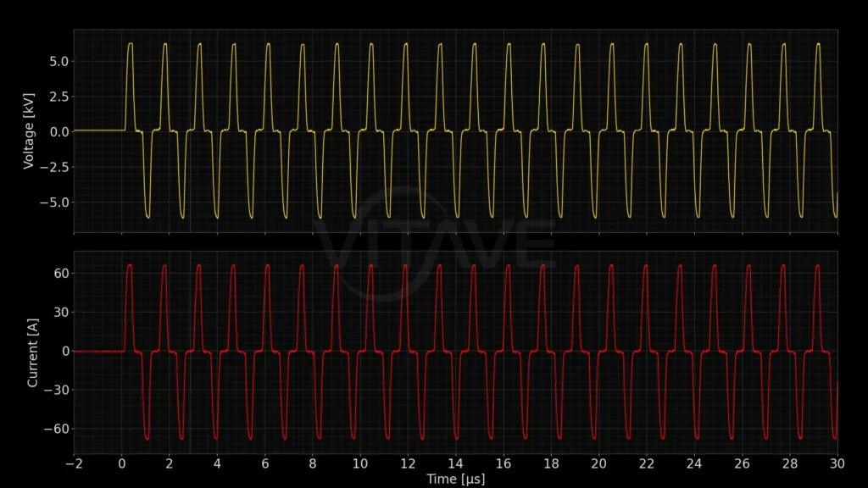
Task: Click the 12 tick on time axis
Action: 408,463
